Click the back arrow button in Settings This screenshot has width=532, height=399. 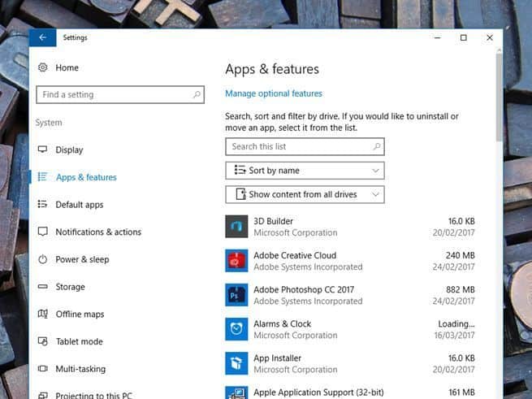(x=42, y=38)
